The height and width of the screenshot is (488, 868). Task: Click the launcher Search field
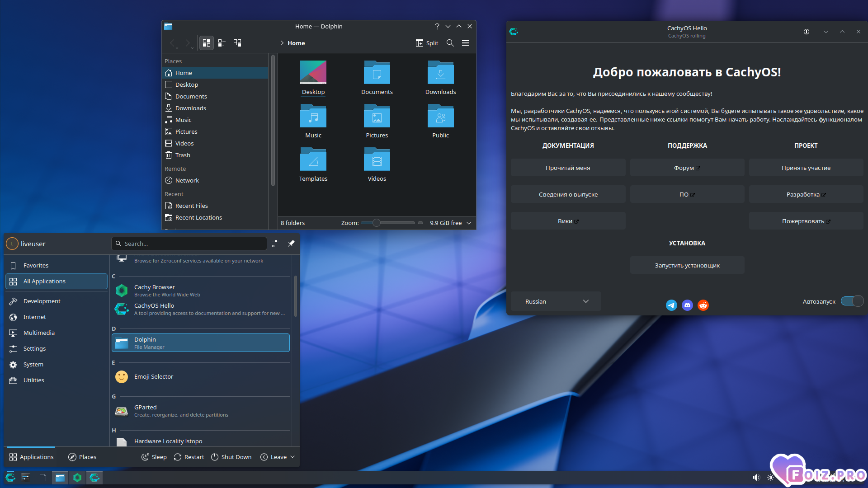click(189, 244)
